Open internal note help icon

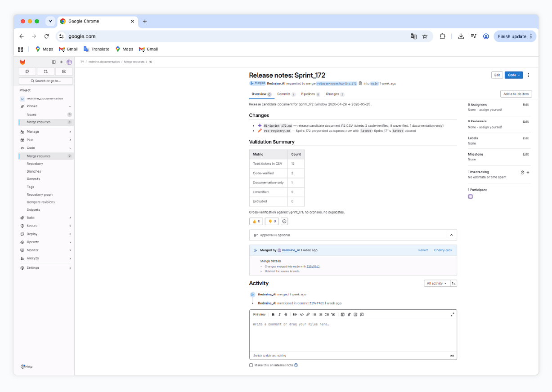click(x=296, y=365)
